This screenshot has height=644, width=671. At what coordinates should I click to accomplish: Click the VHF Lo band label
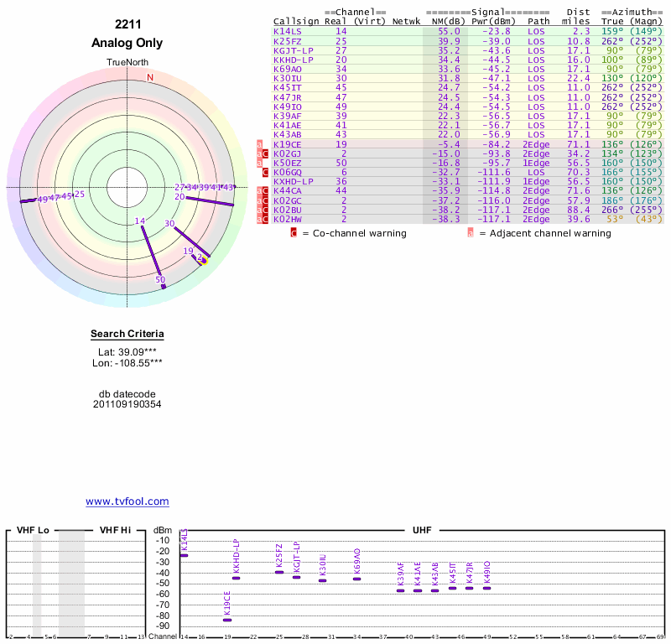point(33,530)
